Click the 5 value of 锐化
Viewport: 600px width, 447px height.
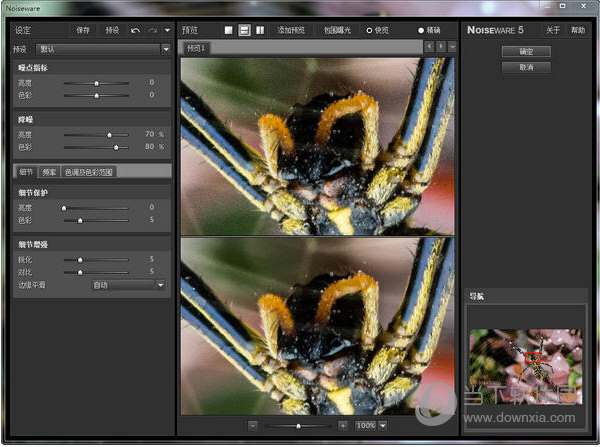[152, 259]
